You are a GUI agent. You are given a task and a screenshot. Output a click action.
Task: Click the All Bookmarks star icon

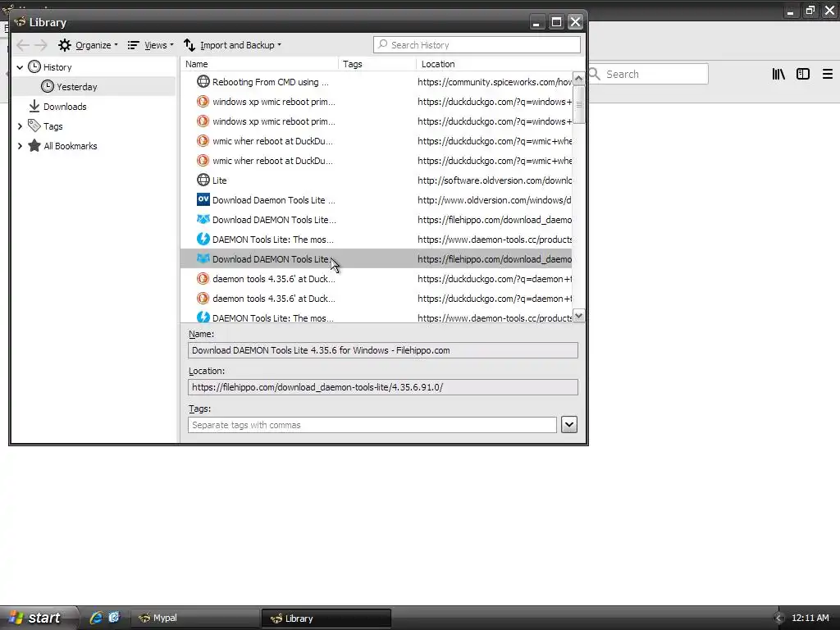click(34, 146)
